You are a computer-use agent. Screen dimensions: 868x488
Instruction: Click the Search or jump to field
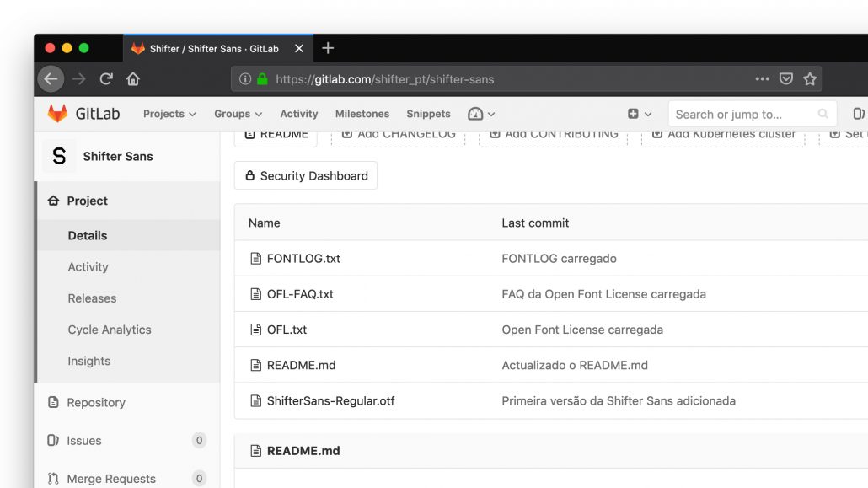tap(742, 114)
